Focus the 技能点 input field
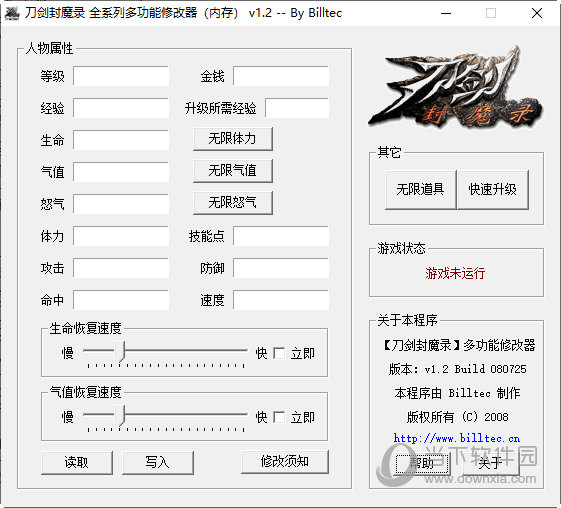Viewport: 561px width, 508px height. point(281,236)
